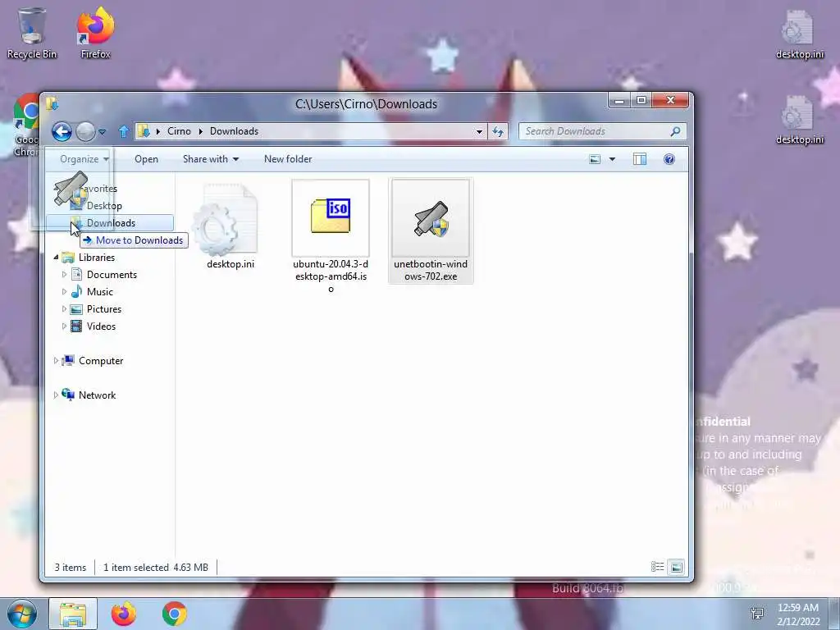Switch to large icons view in status bar
The height and width of the screenshot is (630, 840).
pyautogui.click(x=677, y=567)
